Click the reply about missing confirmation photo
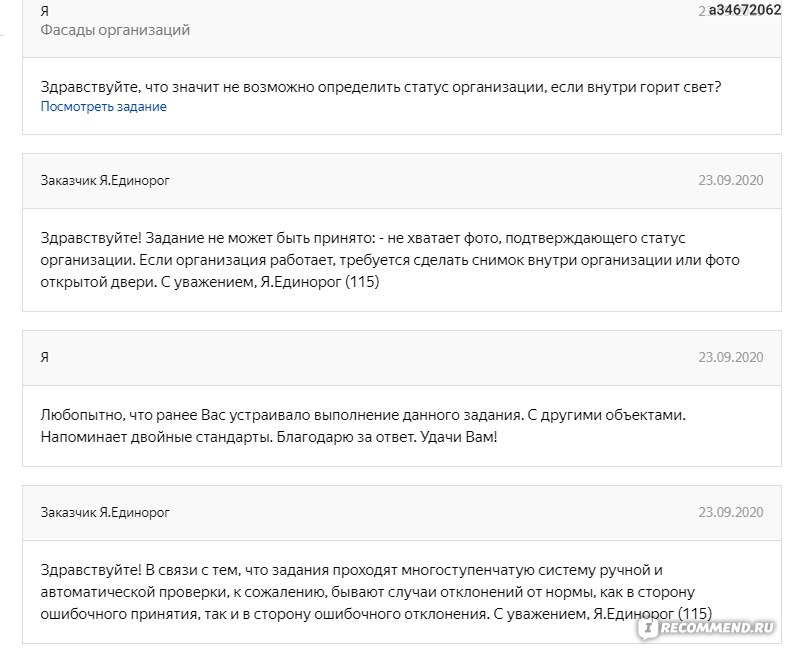Viewport: 785px width, 649px height. point(390,260)
